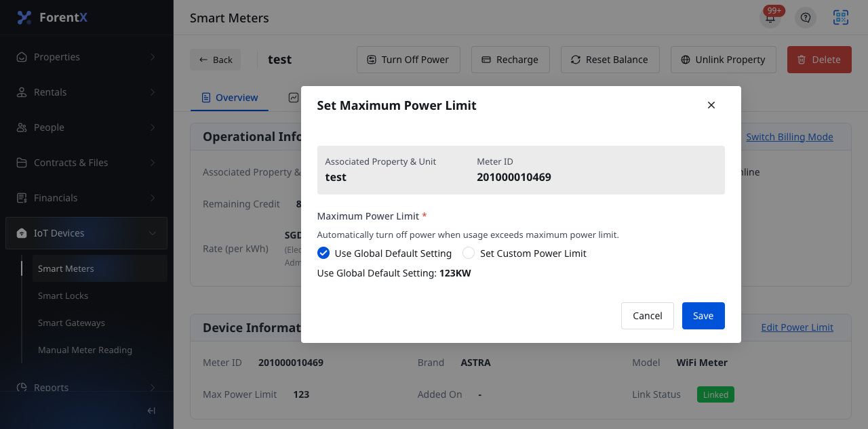
Task: Click the Properties sidebar icon
Action: [x=22, y=57]
